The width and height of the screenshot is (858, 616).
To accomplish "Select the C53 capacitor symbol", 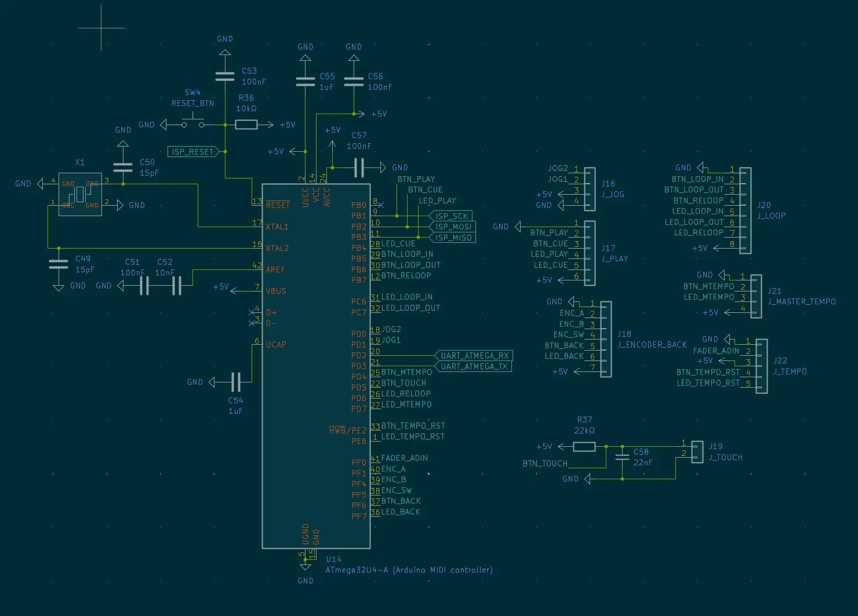I will click(x=225, y=76).
